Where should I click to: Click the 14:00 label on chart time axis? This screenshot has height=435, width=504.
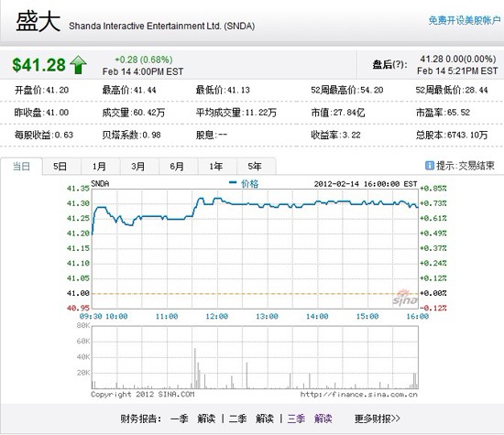click(x=317, y=317)
